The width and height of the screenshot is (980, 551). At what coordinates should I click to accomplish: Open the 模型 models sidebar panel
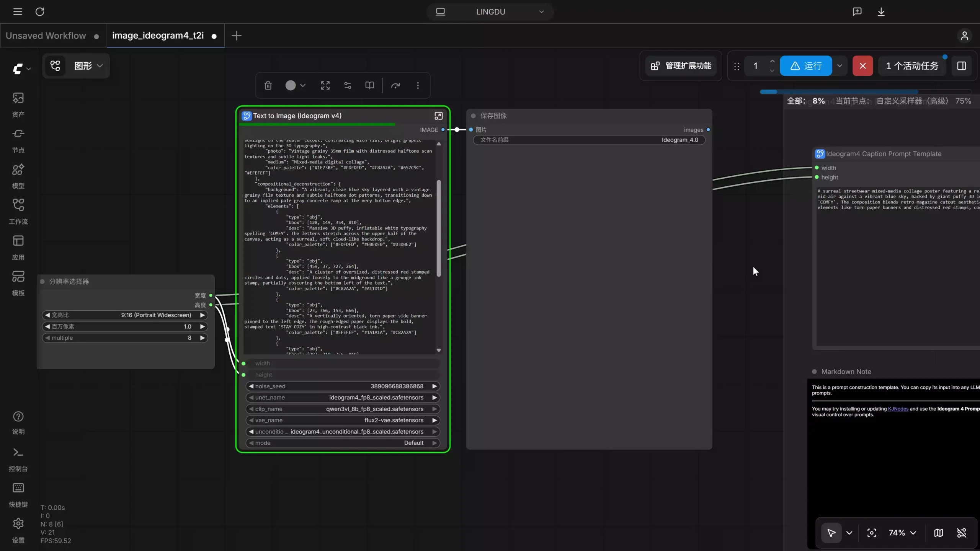[x=18, y=176]
